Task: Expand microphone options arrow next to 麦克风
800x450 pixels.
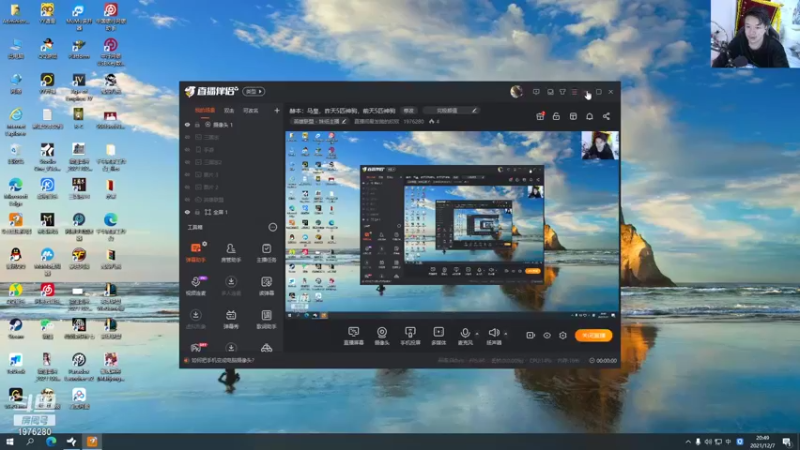Action: [477, 334]
